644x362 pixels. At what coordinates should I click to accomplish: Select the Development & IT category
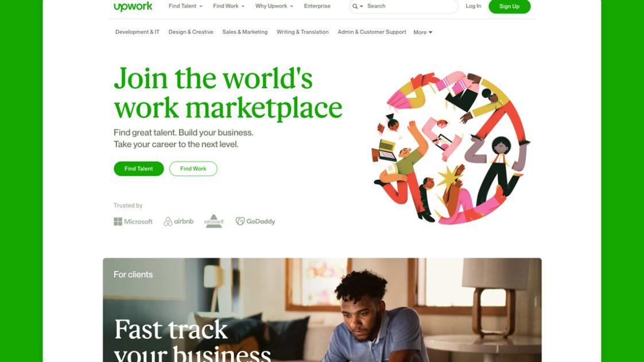[137, 32]
